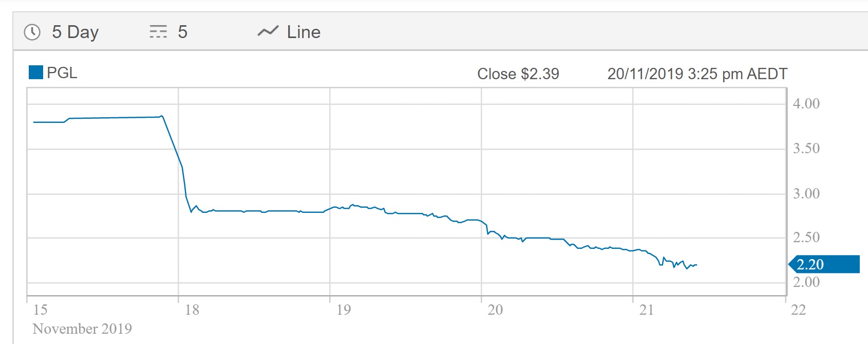Click the 18 date label on x-axis

click(x=192, y=310)
